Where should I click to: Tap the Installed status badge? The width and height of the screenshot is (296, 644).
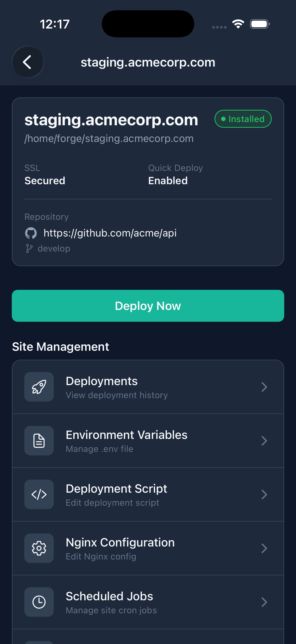point(242,119)
